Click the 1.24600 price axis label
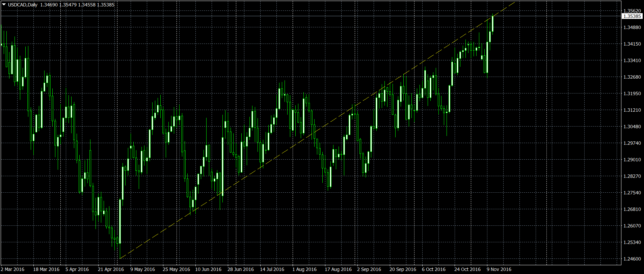This screenshot has height=274, width=644. [632, 259]
